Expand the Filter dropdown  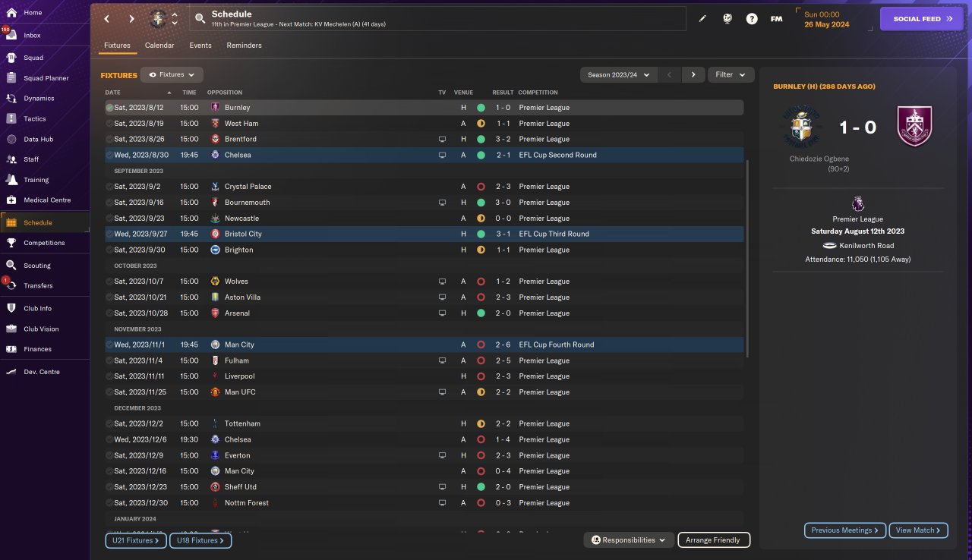coord(731,74)
